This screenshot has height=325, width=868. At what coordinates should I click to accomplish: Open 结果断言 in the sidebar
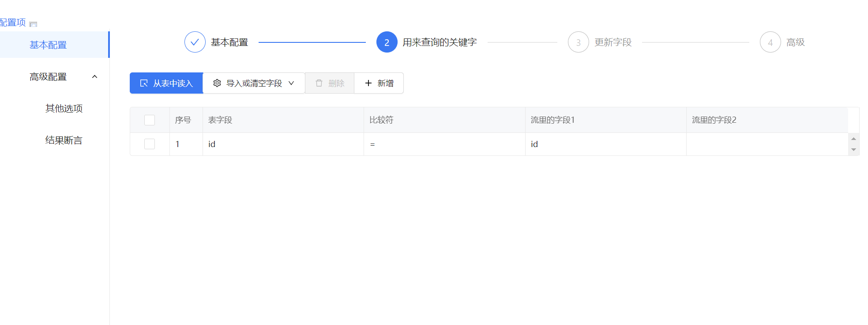[64, 140]
